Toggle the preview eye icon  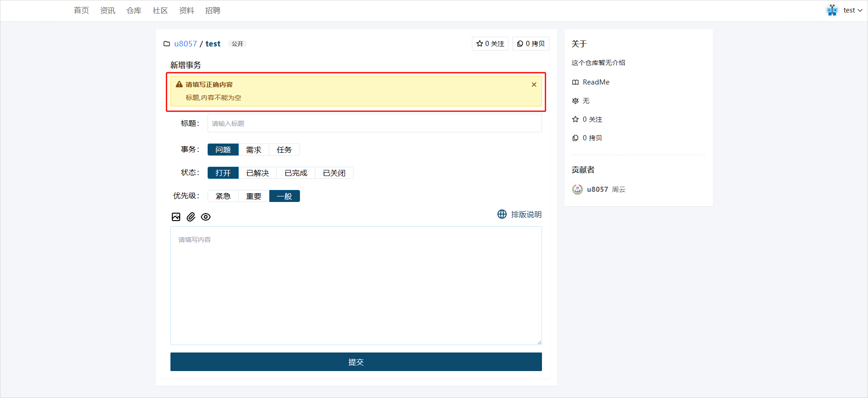[x=206, y=217]
